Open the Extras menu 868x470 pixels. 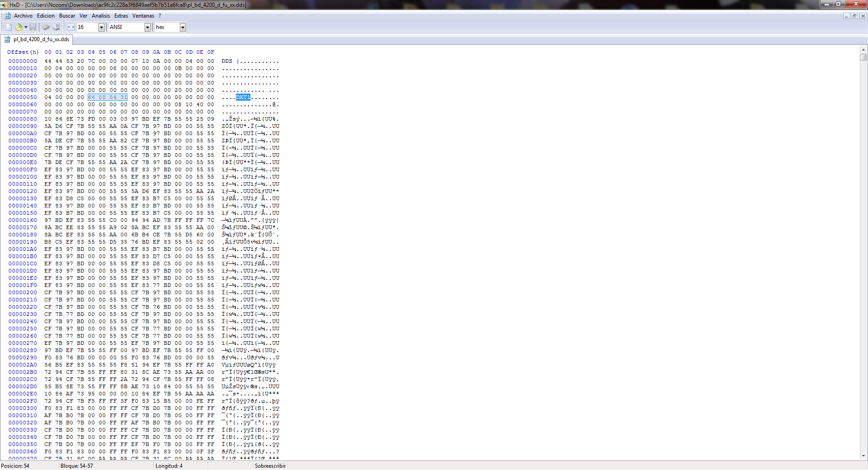pyautogui.click(x=121, y=16)
